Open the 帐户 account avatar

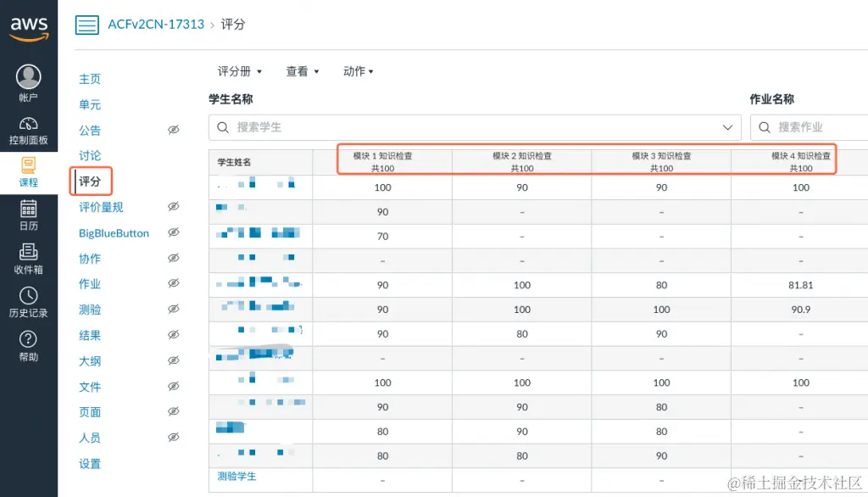click(x=28, y=76)
